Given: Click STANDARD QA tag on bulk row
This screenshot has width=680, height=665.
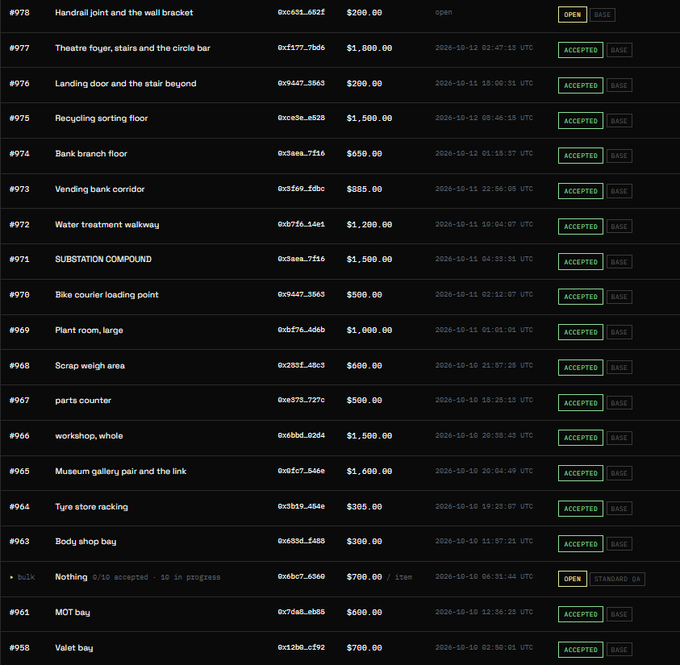Looking at the screenshot, I should coord(617,579).
